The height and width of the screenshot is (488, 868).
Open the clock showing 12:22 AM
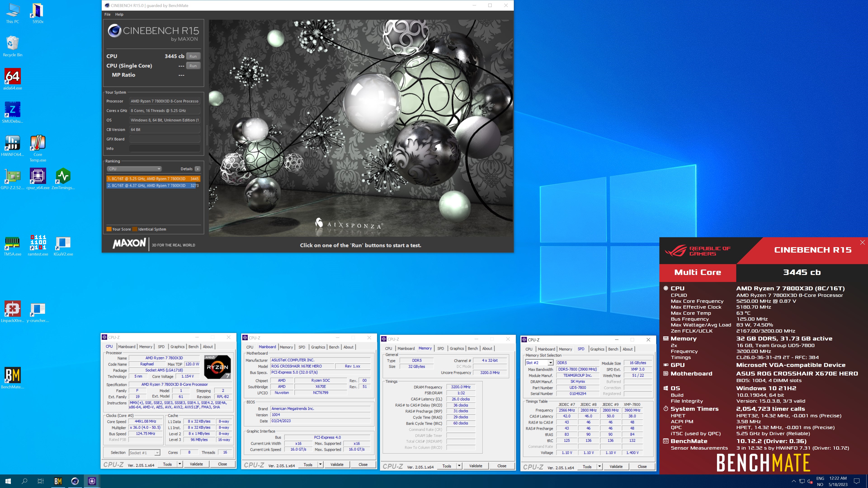click(x=838, y=481)
